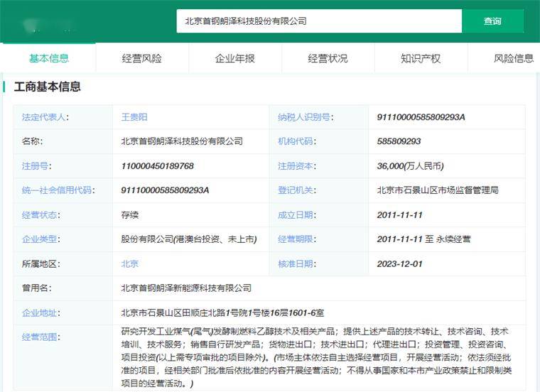Open the 知识产权 tab
The height and width of the screenshot is (392, 540).
pyautogui.click(x=421, y=58)
